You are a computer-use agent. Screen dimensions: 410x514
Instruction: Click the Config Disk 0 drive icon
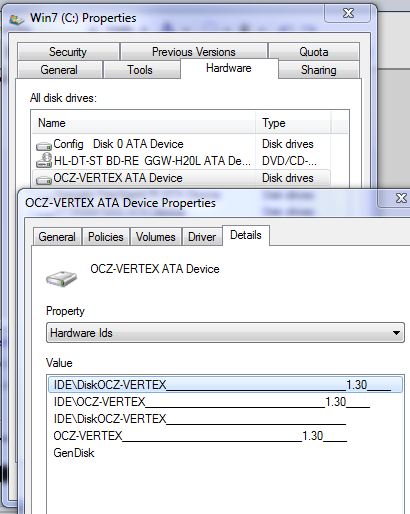coord(44,146)
